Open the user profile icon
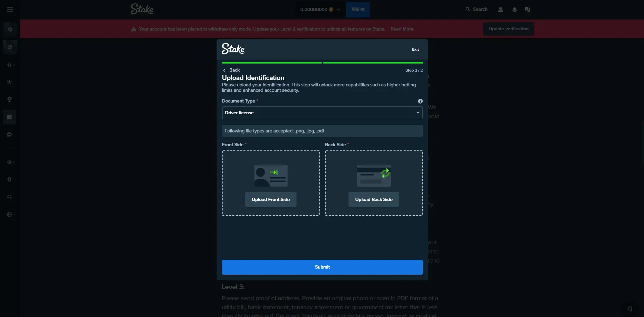 coord(501,9)
